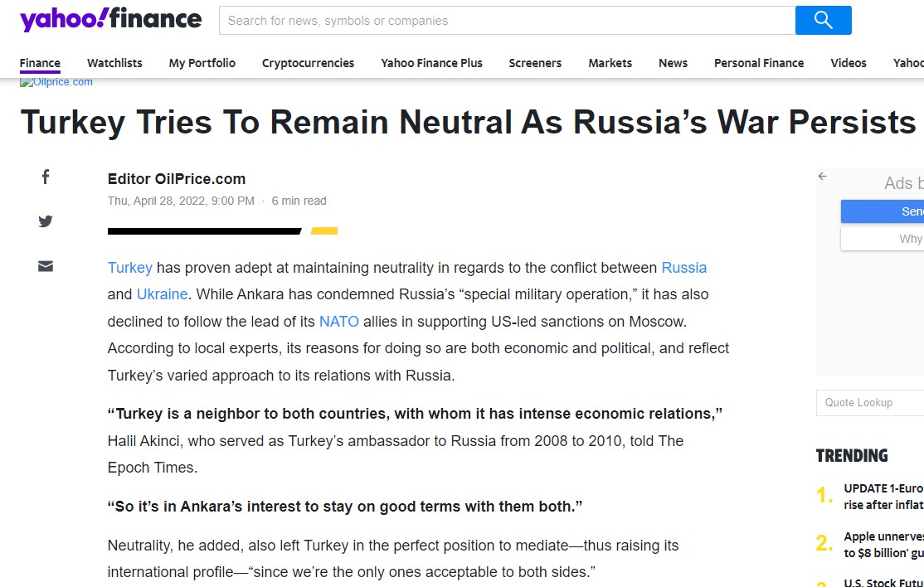Open the NATO hyperlink
This screenshot has height=587, width=924.
[338, 321]
